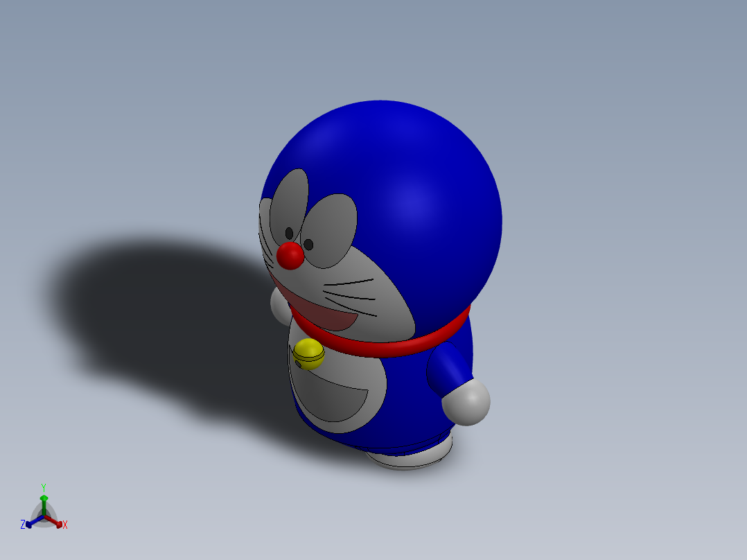747x560 pixels.
Task: Select the white spherical hand on the blue arm
Action: 466,402
